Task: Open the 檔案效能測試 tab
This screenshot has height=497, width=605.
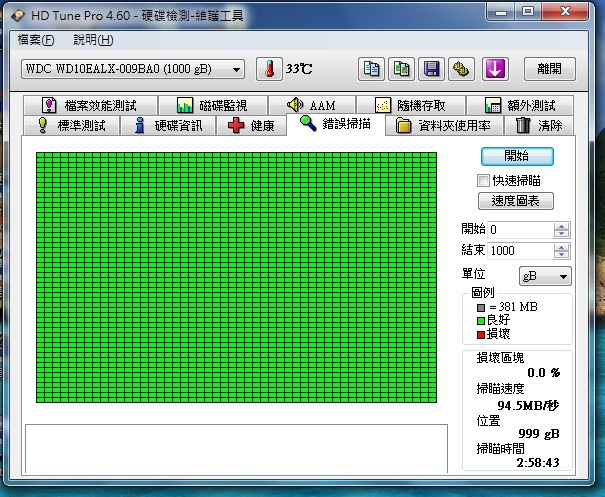Action: pos(90,105)
